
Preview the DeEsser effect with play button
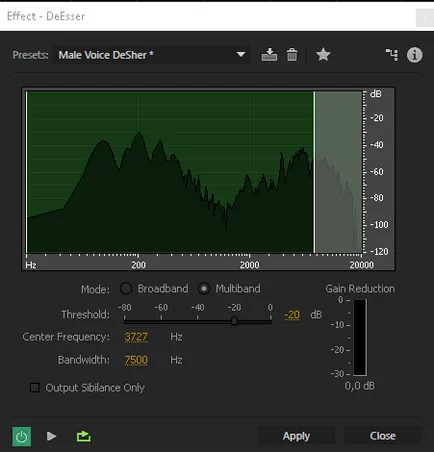pyautogui.click(x=51, y=436)
